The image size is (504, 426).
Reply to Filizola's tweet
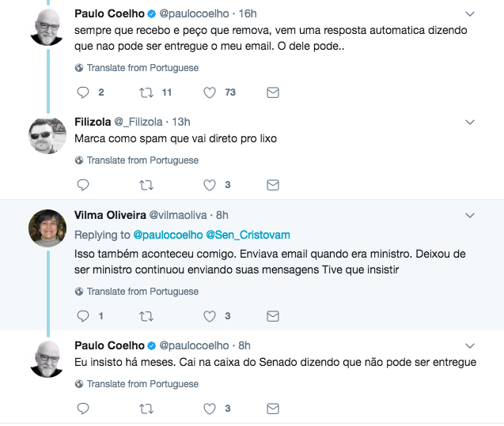click(x=83, y=185)
